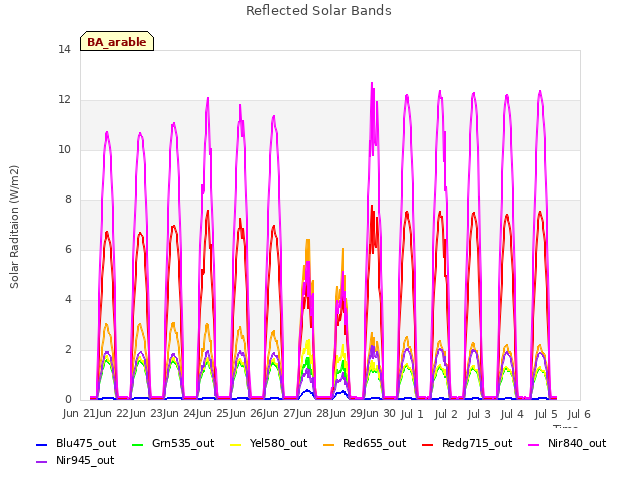Screen dimensions: 640x480
Task: Click the Jun 21 x-axis tick label
Action: pyautogui.click(x=79, y=413)
